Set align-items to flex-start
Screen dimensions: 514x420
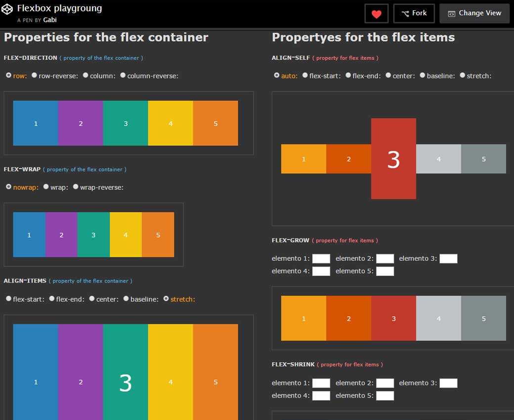click(8, 299)
